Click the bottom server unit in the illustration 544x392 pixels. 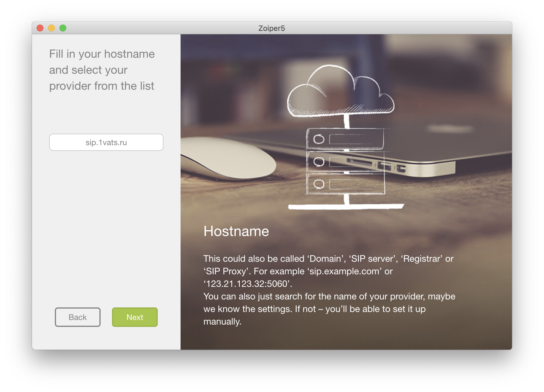coord(345,184)
